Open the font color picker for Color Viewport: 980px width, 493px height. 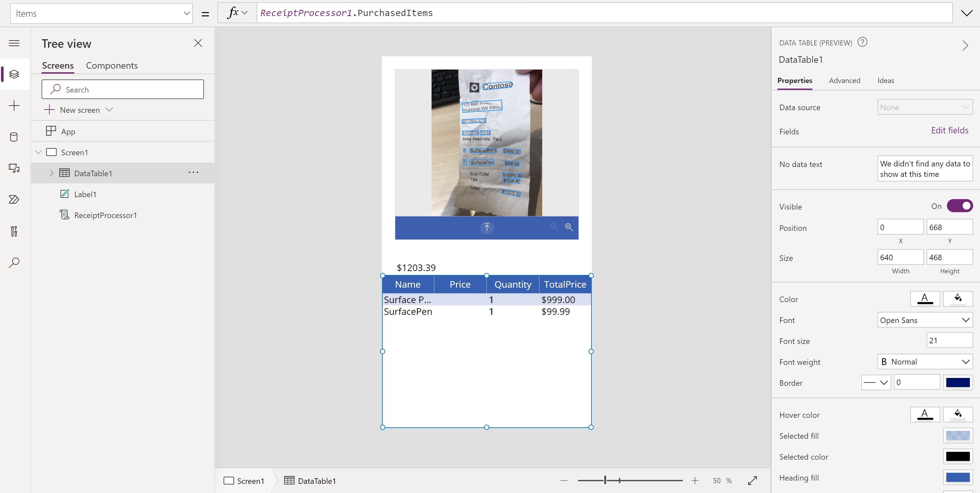(925, 299)
